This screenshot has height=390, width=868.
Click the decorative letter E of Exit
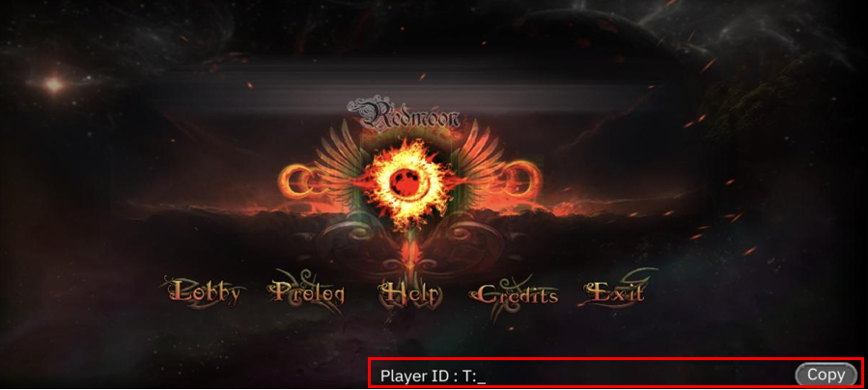tap(597, 292)
